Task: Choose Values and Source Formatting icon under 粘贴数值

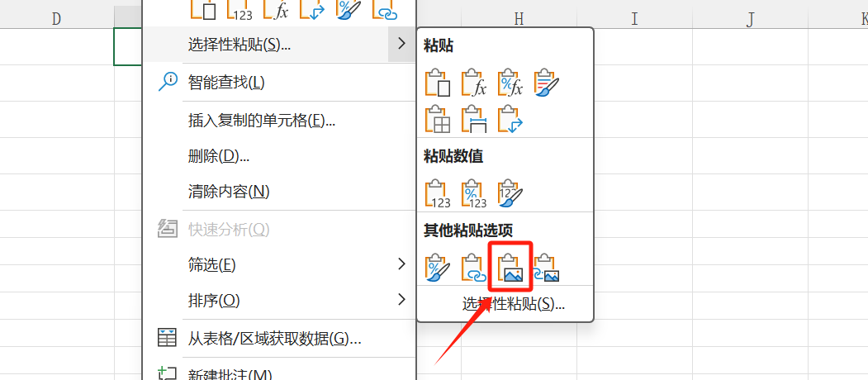Action: 510,193
